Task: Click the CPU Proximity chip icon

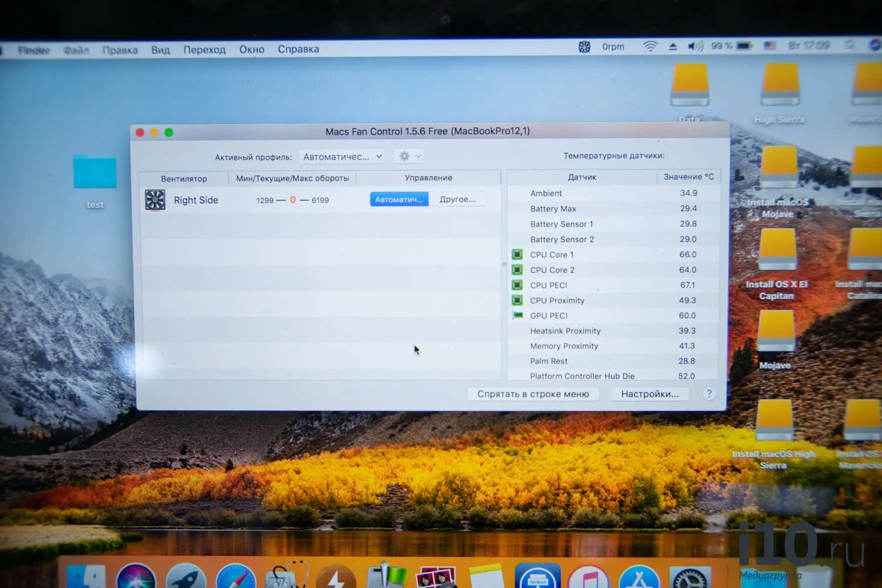Action: (517, 300)
